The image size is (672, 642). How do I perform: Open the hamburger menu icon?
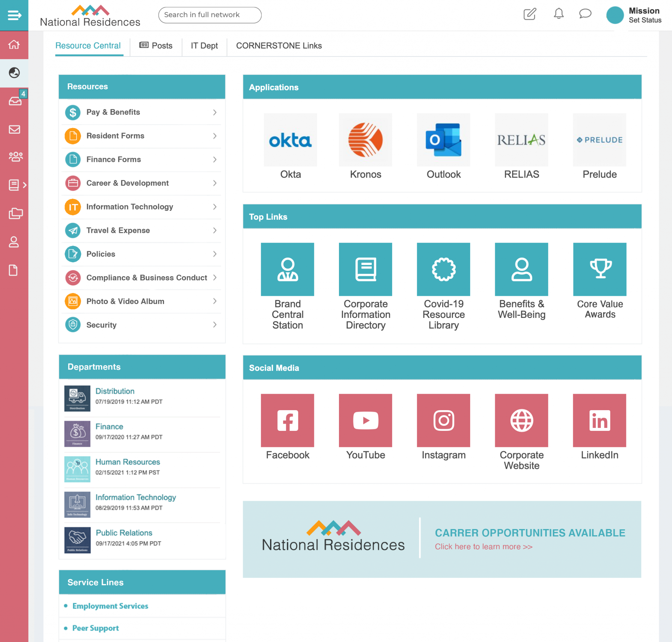click(x=14, y=15)
